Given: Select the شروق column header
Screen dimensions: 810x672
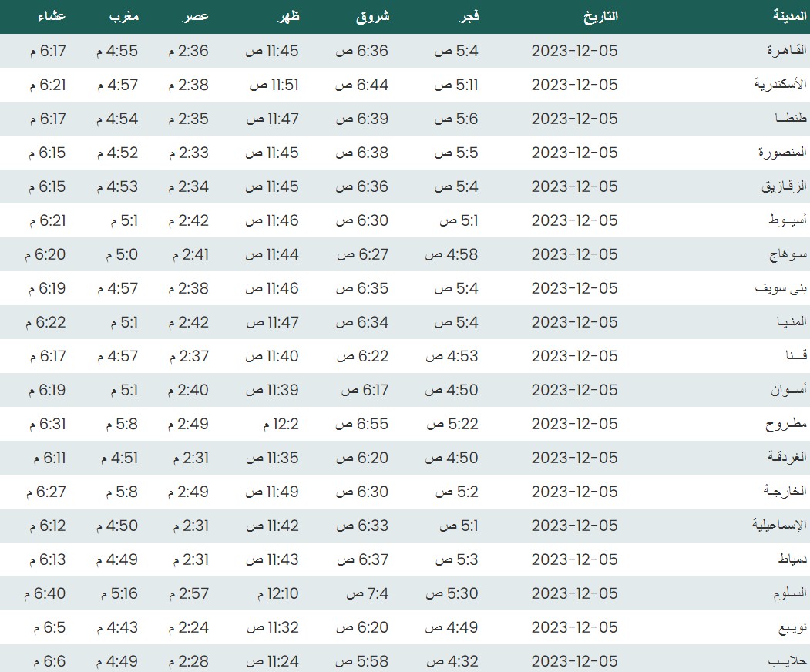Looking at the screenshot, I should coord(374,16).
